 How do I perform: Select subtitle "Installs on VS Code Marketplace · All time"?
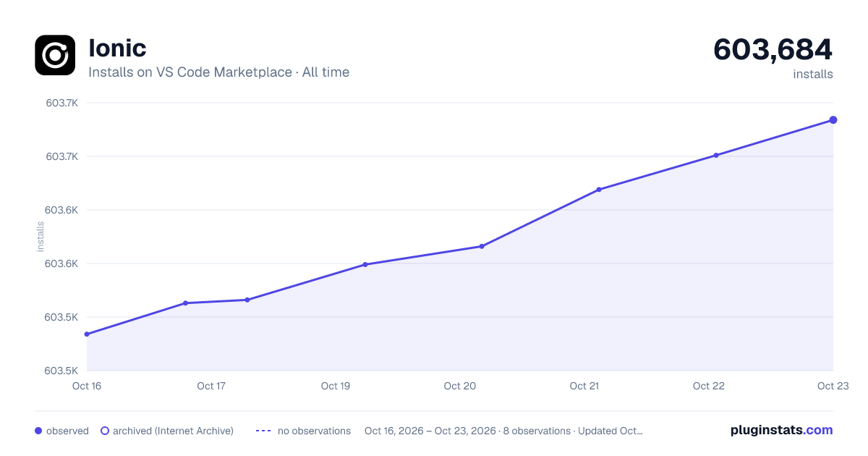[x=218, y=72]
